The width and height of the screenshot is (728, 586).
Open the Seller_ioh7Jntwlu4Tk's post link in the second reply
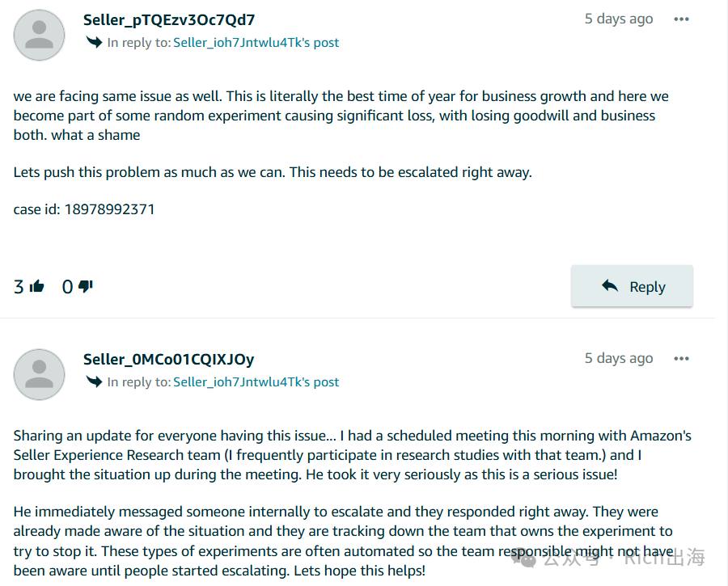click(256, 382)
